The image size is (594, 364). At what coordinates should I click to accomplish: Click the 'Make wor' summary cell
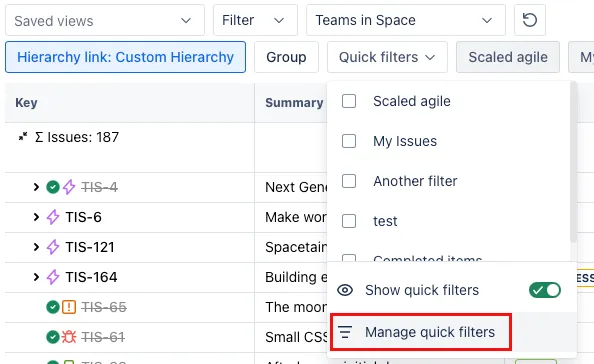coord(291,217)
